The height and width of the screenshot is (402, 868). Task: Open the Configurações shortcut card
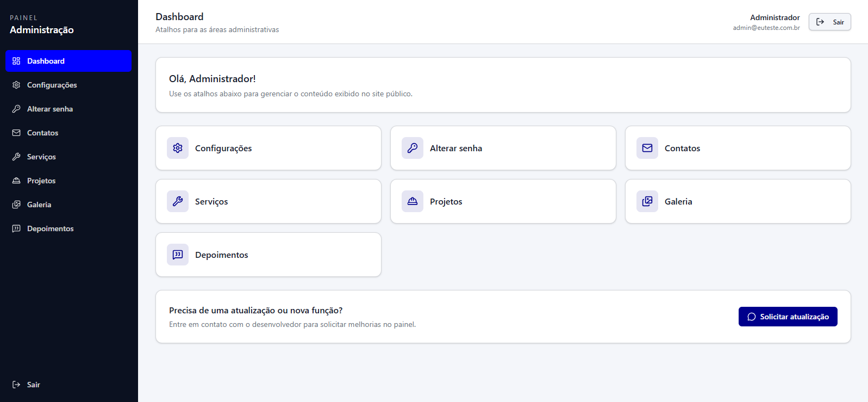[x=268, y=148]
